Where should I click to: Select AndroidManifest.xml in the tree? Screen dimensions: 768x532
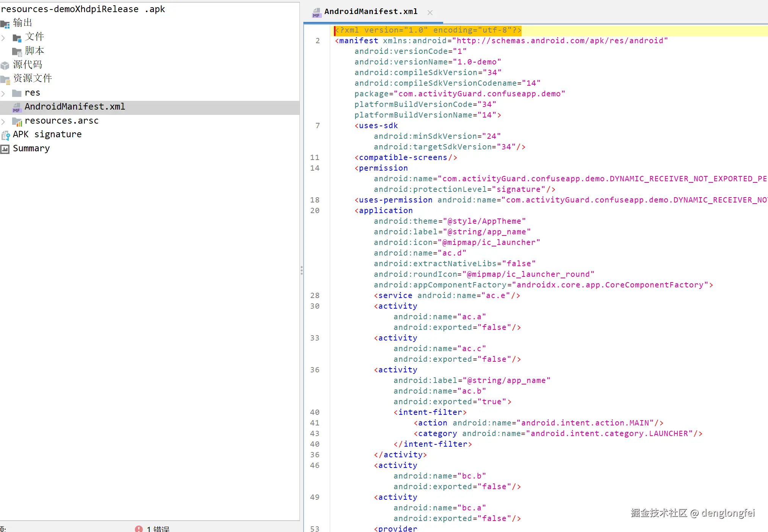(x=75, y=107)
